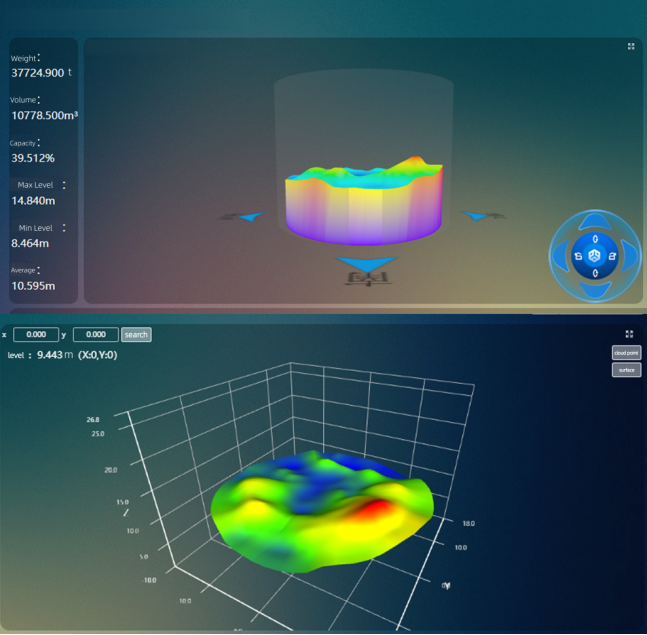Click the Capacity label
Image resolution: width=647 pixels, height=635 pixels.
point(23,143)
